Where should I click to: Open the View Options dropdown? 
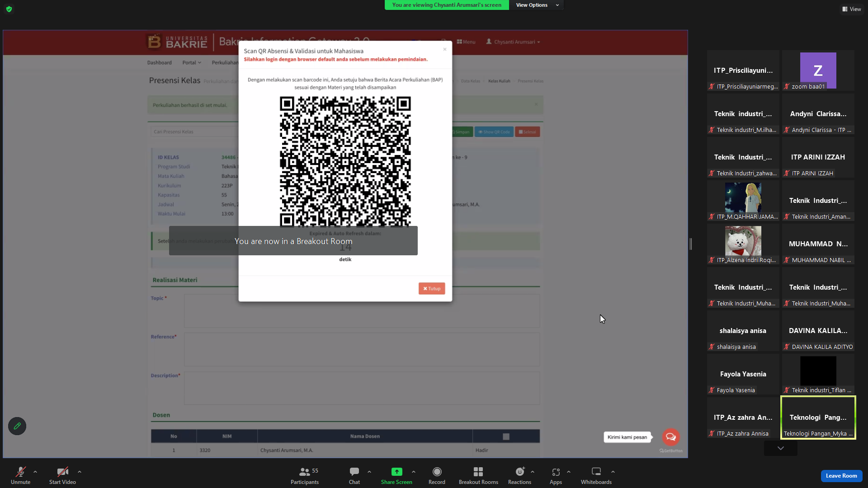[x=537, y=5]
